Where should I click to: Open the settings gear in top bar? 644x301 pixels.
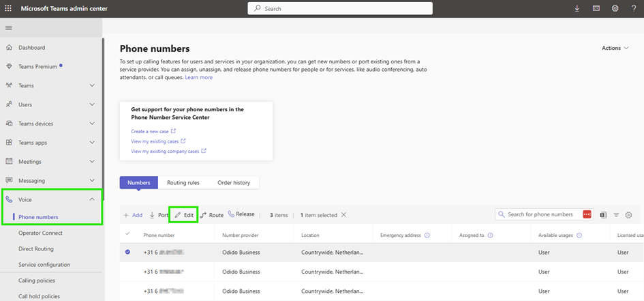pyautogui.click(x=615, y=8)
